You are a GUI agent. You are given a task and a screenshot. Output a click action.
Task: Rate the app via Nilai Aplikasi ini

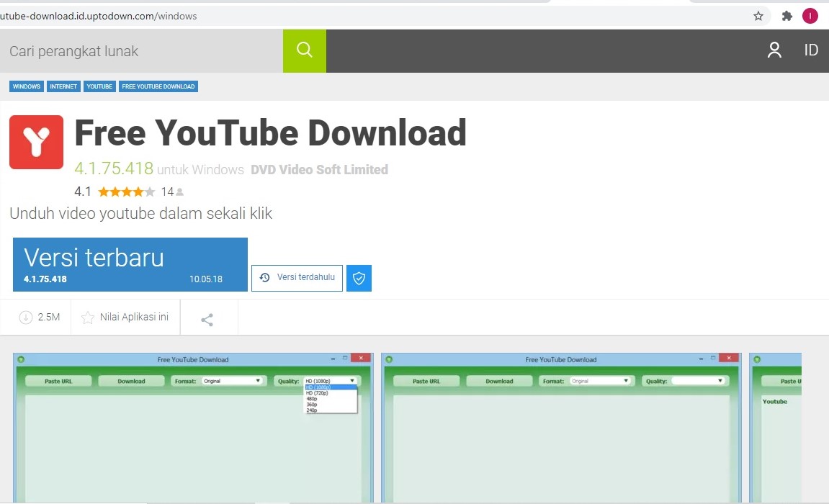(125, 317)
